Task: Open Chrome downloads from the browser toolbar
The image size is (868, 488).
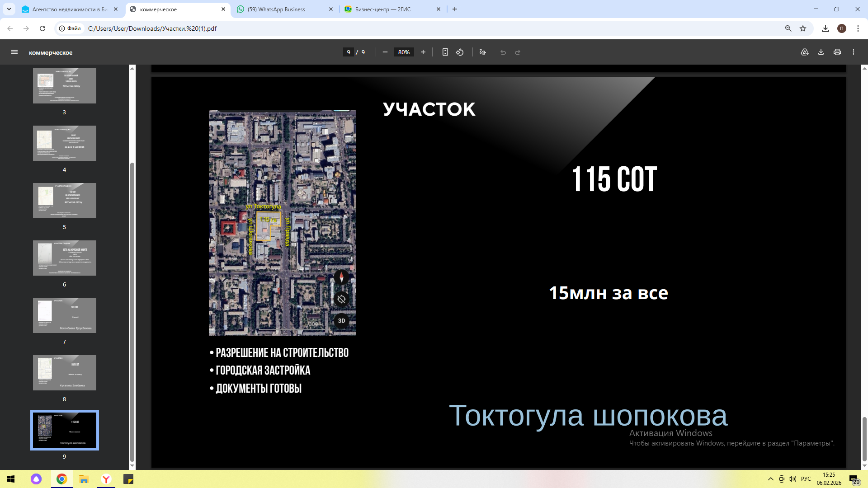Action: point(826,28)
